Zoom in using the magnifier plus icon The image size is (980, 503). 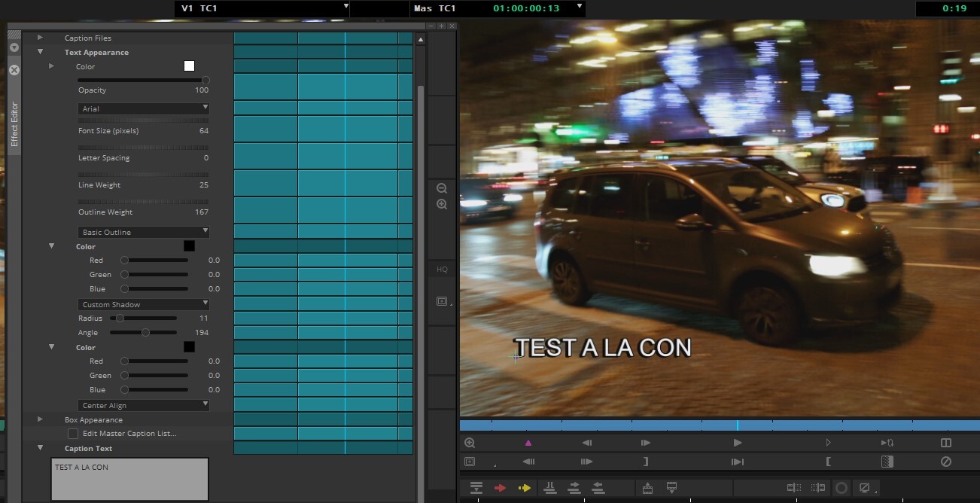click(442, 204)
